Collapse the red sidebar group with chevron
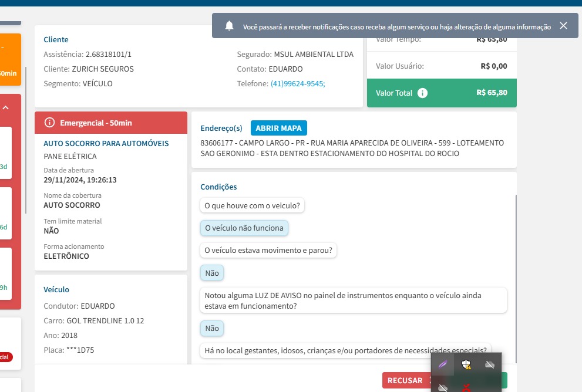The image size is (582, 392). (x=5, y=107)
